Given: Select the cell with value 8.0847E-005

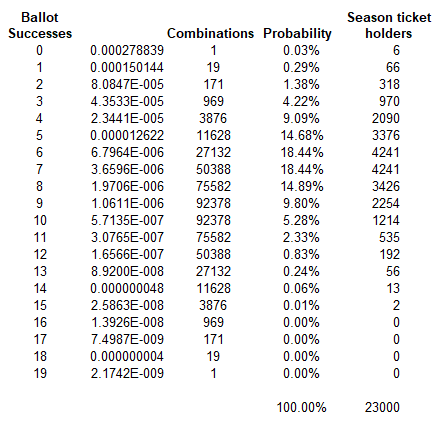Looking at the screenshot, I should [127, 84].
